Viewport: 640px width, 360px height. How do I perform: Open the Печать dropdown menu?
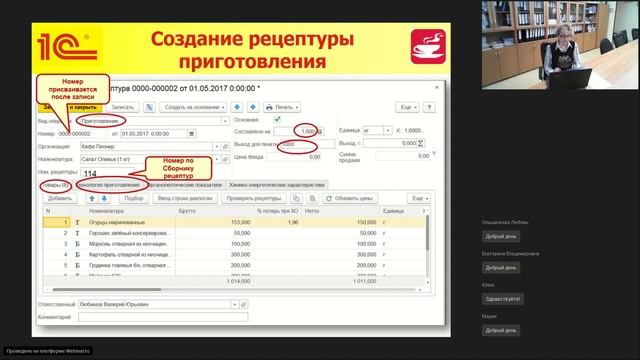[x=282, y=107]
